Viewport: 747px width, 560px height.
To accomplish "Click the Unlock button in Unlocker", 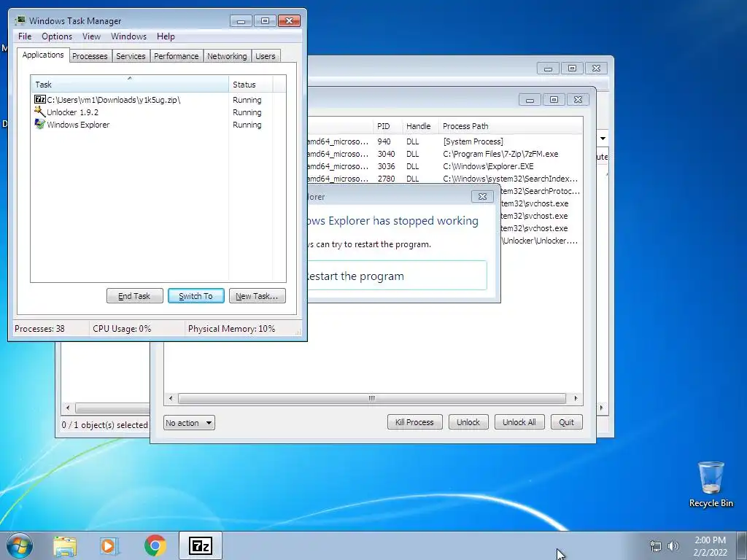I will (468, 422).
